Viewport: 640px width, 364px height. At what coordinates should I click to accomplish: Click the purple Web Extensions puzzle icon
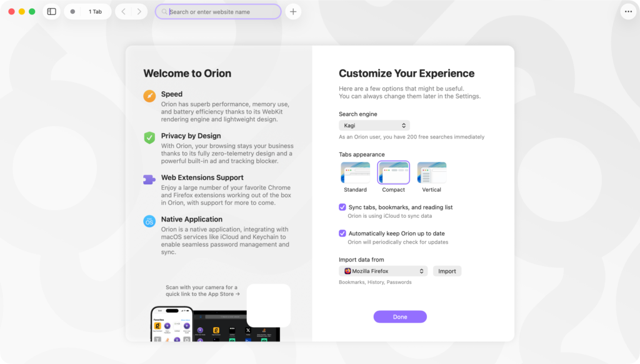point(149,179)
